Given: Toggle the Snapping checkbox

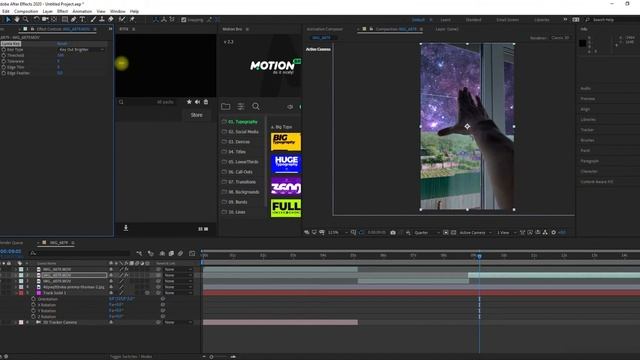Looking at the screenshot, I should [x=184, y=20].
